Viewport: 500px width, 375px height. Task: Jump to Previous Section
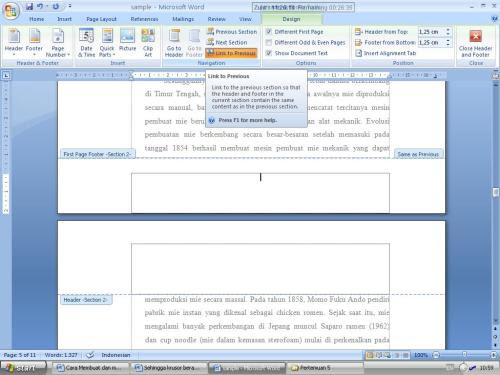[232, 32]
